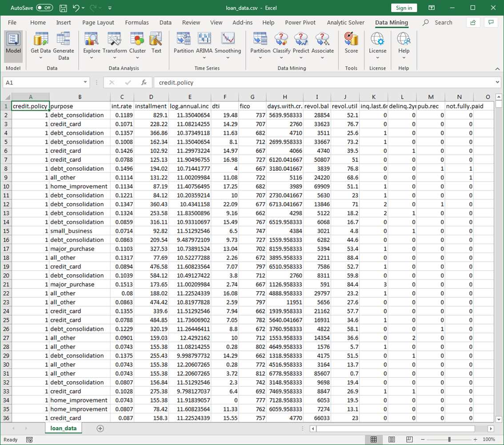Expand the Name Box dropdown
The height and width of the screenshot is (445, 504).
(x=85, y=83)
